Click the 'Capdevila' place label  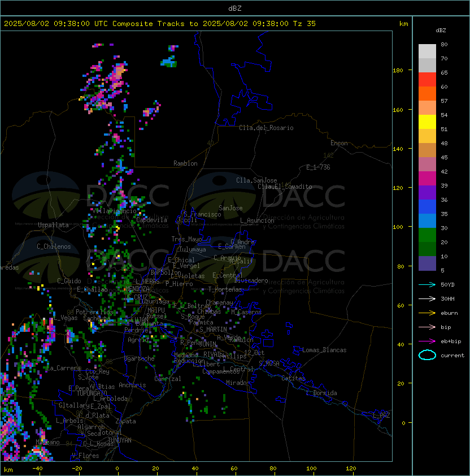tap(151, 220)
